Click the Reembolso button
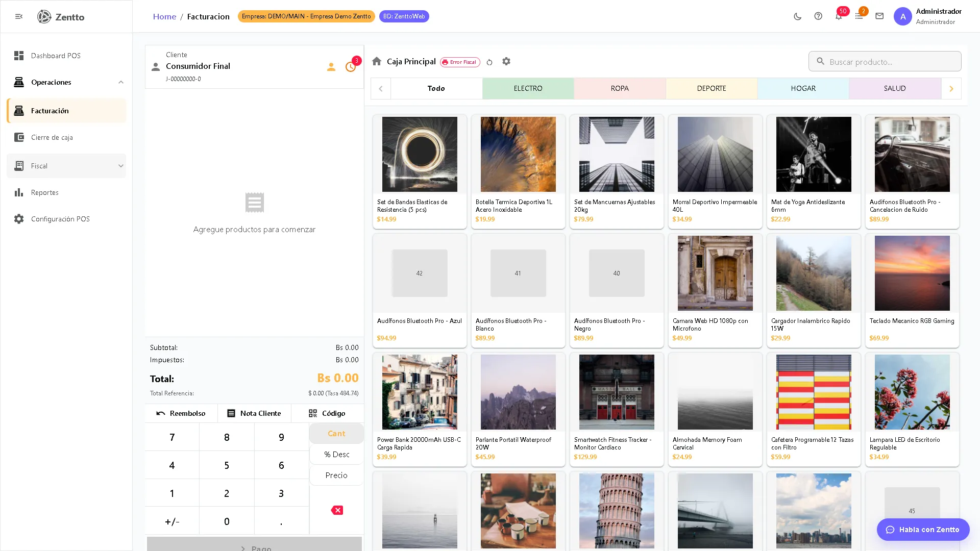Screen dimensions: 980x551 [x=181, y=413]
